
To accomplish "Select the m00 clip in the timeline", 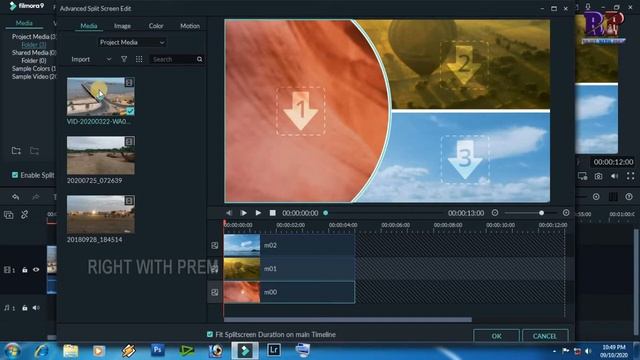I will click(x=289, y=292).
